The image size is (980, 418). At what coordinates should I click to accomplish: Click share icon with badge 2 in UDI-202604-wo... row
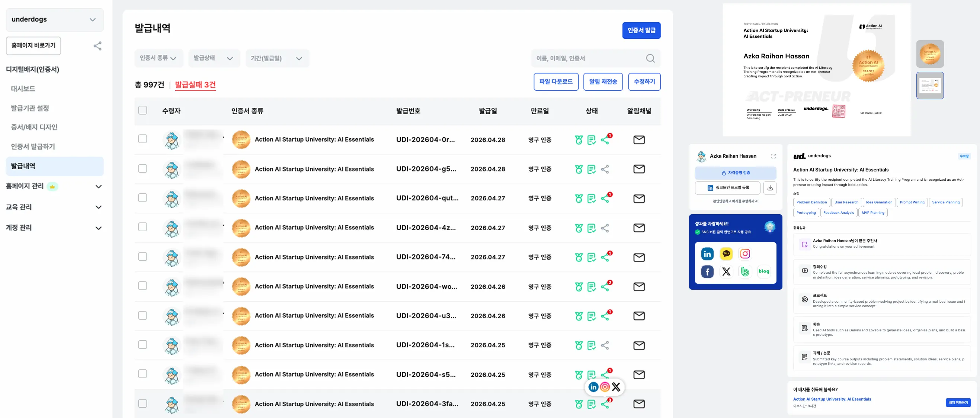606,286
